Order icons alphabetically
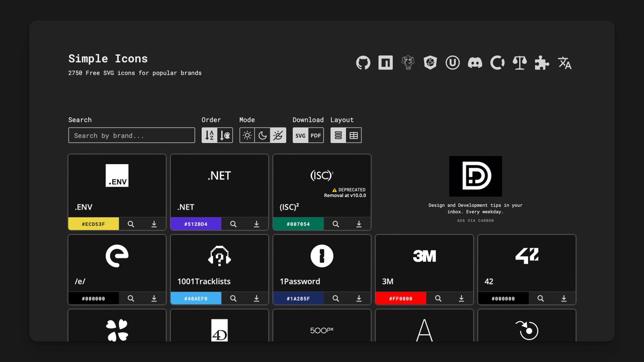 [210, 136]
